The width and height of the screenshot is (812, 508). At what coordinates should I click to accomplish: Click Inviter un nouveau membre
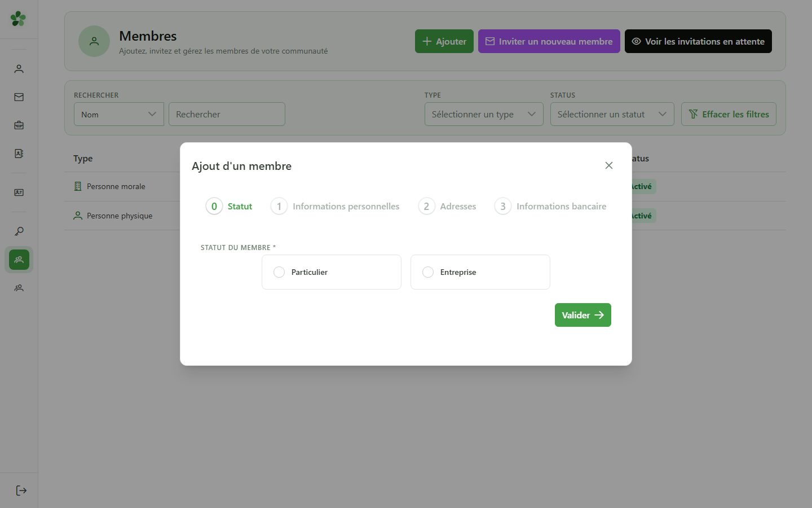[x=549, y=41]
